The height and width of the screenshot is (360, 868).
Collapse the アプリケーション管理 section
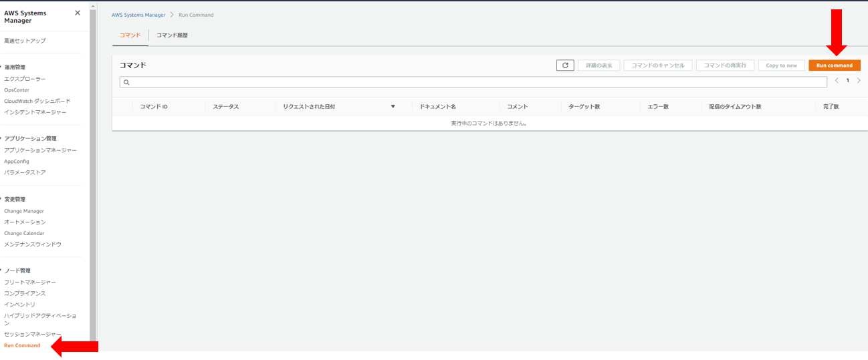click(29, 138)
